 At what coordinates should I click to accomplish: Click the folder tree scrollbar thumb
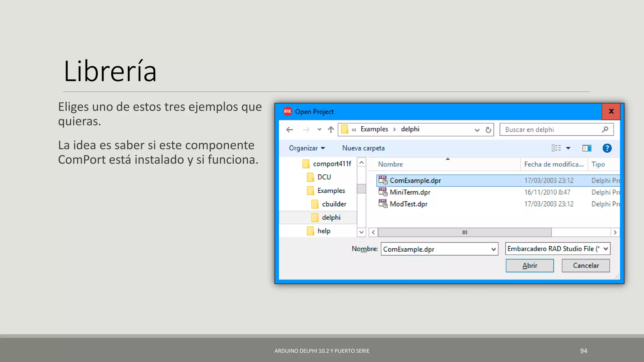(362, 189)
